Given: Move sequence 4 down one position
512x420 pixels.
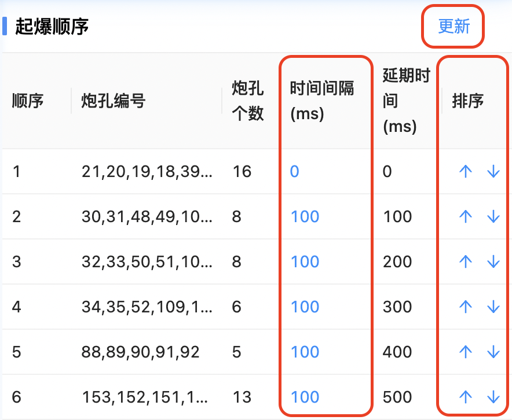Looking at the screenshot, I should coord(493,307).
